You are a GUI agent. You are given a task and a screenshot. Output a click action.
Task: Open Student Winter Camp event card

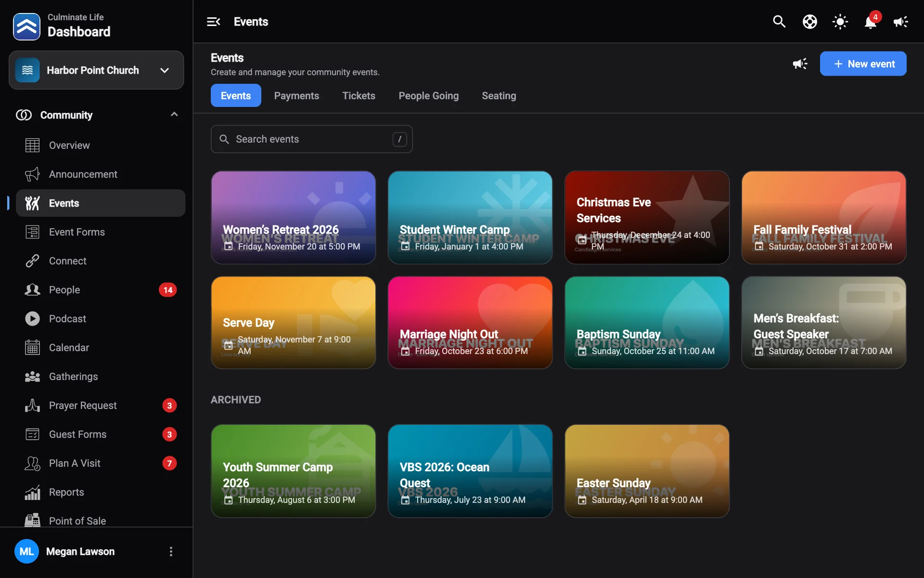click(470, 217)
